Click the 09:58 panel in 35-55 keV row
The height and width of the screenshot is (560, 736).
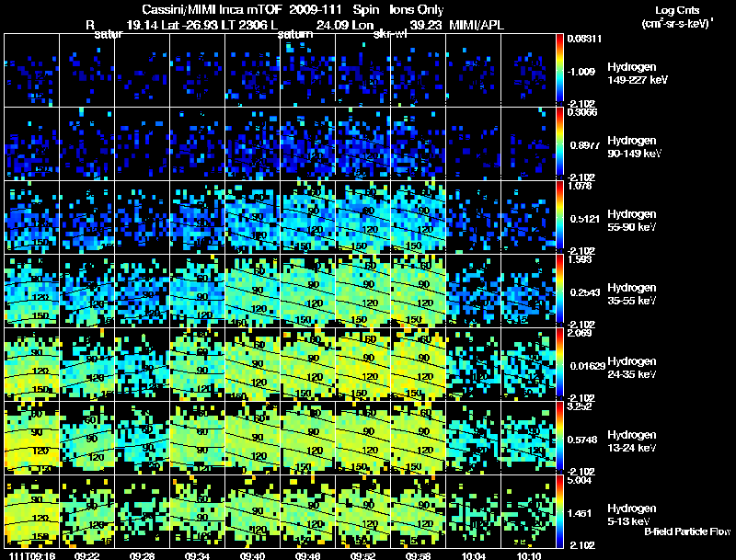pos(419,291)
